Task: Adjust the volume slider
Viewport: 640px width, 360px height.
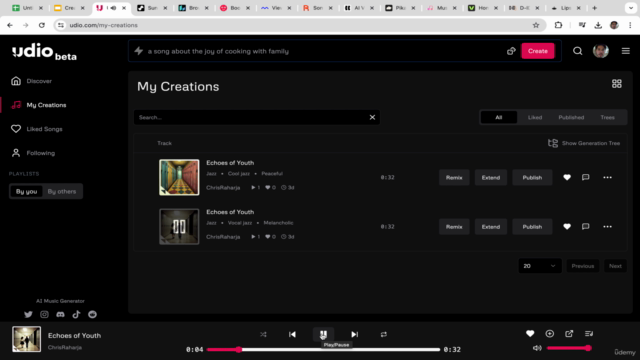Action: point(569,348)
